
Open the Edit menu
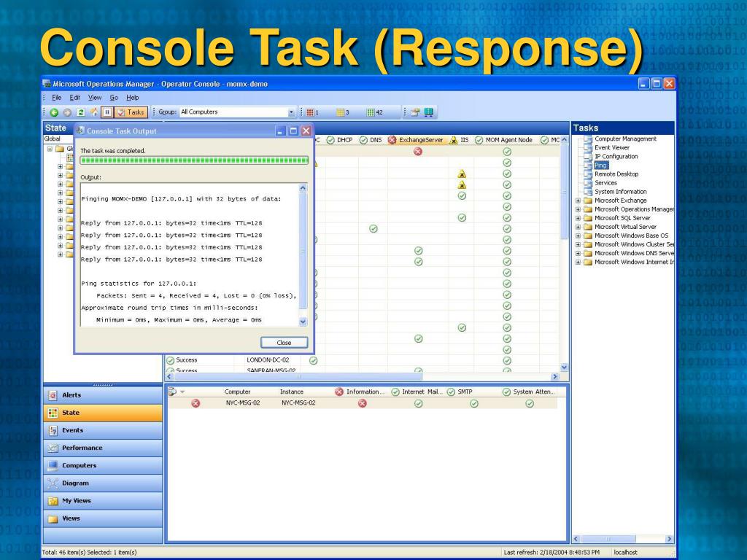(x=75, y=98)
